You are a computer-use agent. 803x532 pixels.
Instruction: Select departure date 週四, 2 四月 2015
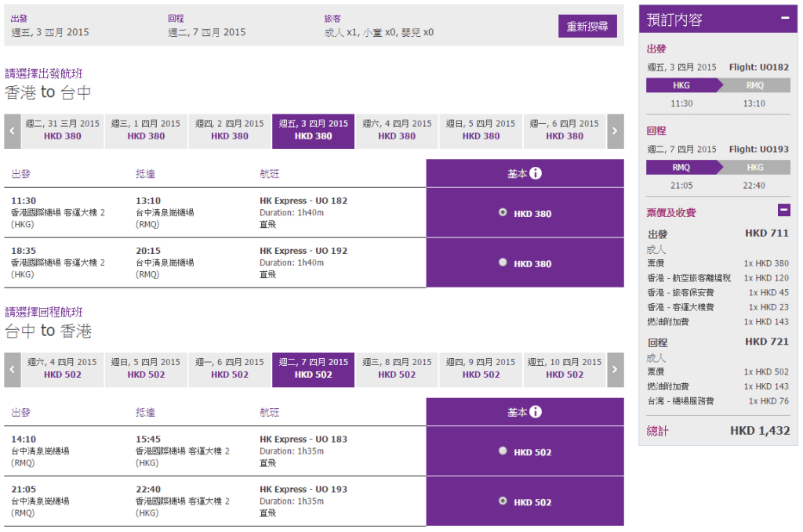coord(229,130)
